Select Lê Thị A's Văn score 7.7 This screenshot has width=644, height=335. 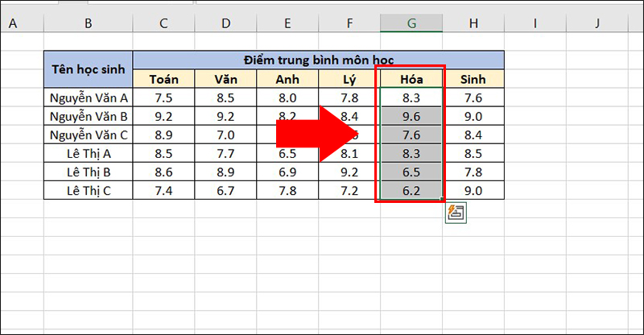[225, 153]
